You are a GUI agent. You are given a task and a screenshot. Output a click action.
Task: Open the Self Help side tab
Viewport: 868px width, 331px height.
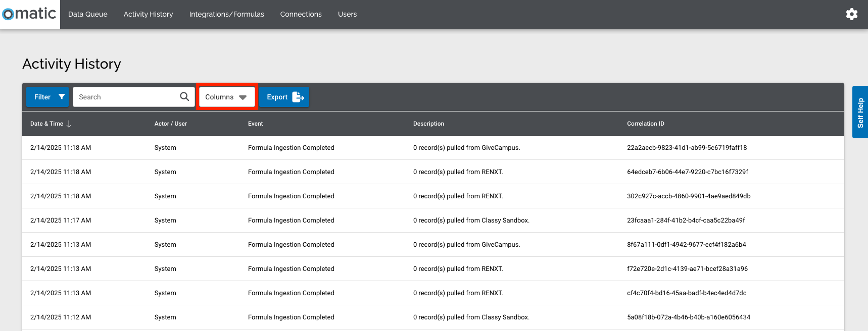coord(860,112)
